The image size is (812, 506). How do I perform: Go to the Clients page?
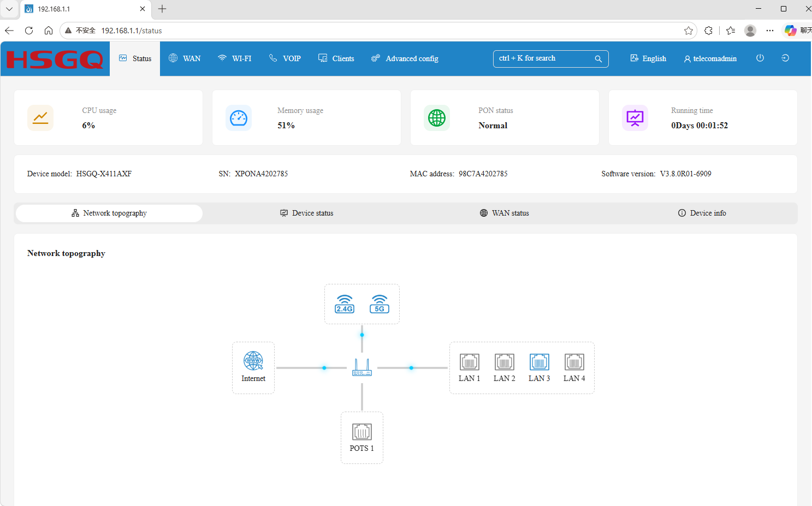336,58
